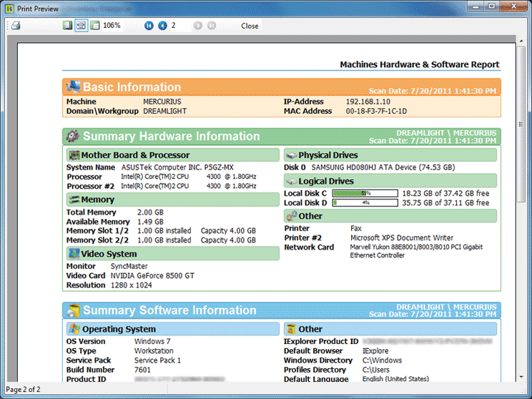
Task: Click the Local Disk C usage bar
Action: click(x=365, y=193)
